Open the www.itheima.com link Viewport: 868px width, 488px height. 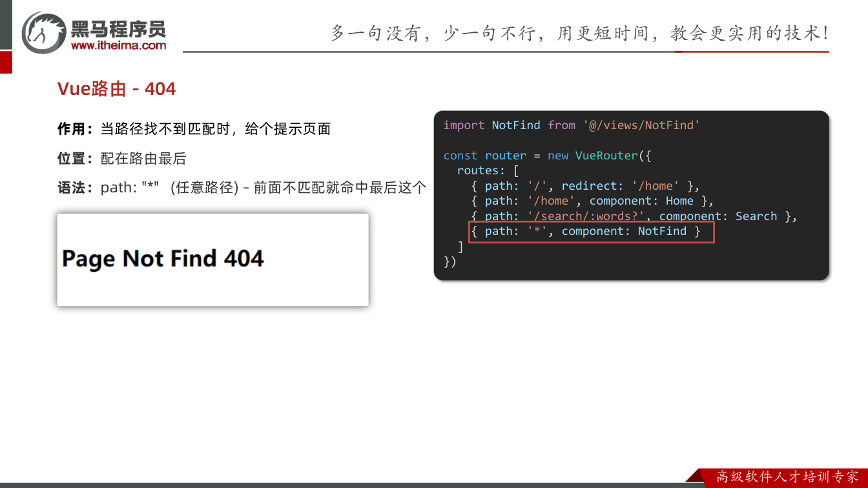coord(118,45)
